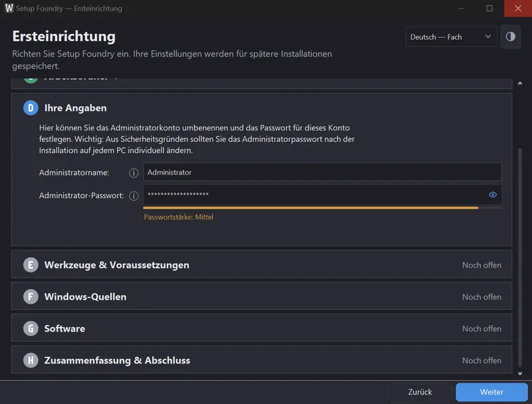
Task: Click the info icon beside Administratorname
Action: coord(134,173)
